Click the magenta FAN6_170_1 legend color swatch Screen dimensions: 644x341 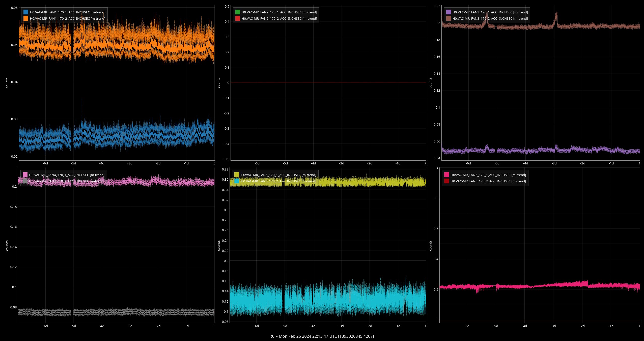point(446,175)
